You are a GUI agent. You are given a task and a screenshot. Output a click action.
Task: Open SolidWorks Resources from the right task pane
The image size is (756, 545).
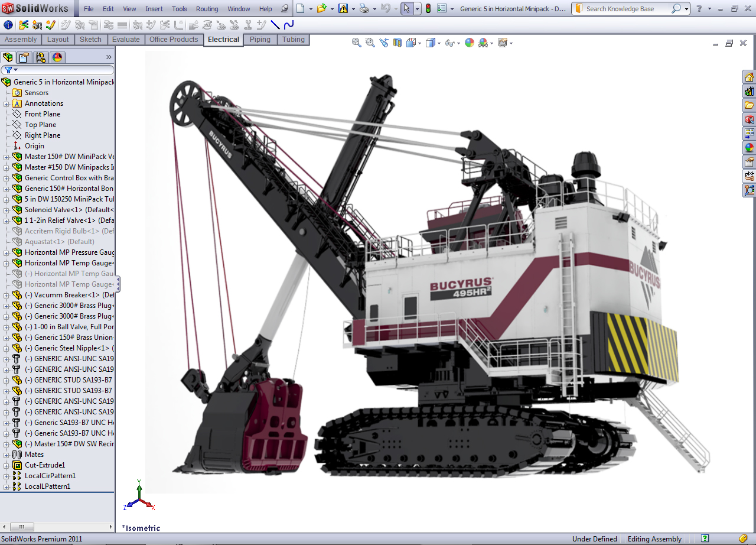(x=749, y=77)
